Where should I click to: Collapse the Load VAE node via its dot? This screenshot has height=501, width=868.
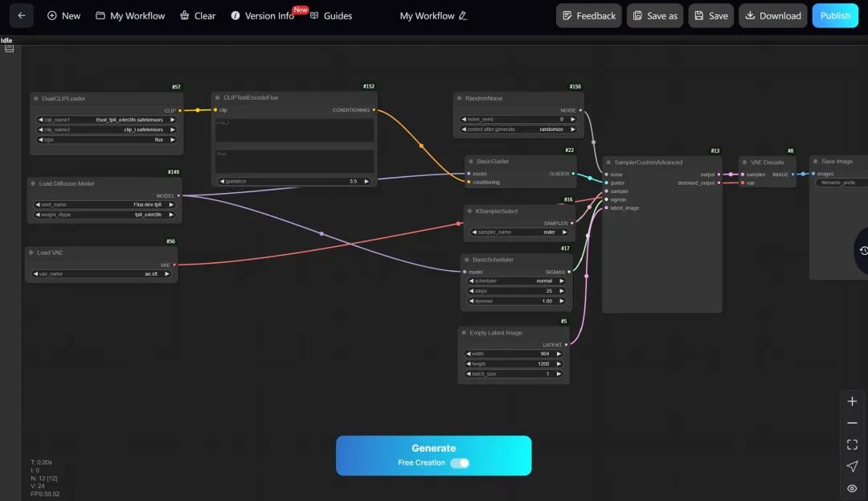point(31,253)
